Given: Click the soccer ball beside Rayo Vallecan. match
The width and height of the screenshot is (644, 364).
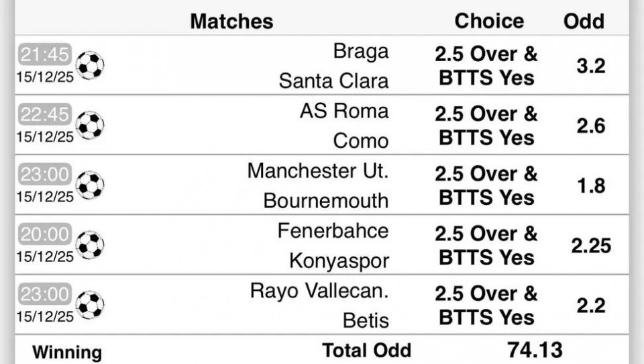Looking at the screenshot, I should pos(90,304).
